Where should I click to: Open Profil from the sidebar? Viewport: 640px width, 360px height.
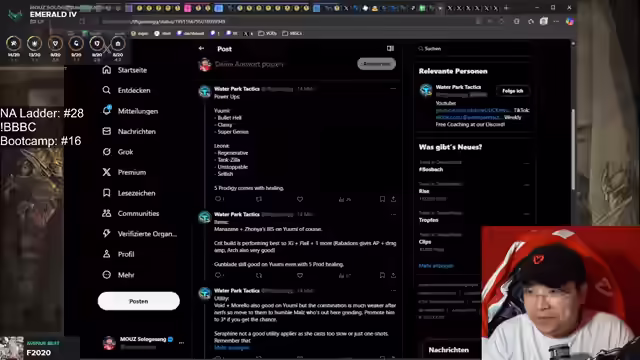click(118, 254)
